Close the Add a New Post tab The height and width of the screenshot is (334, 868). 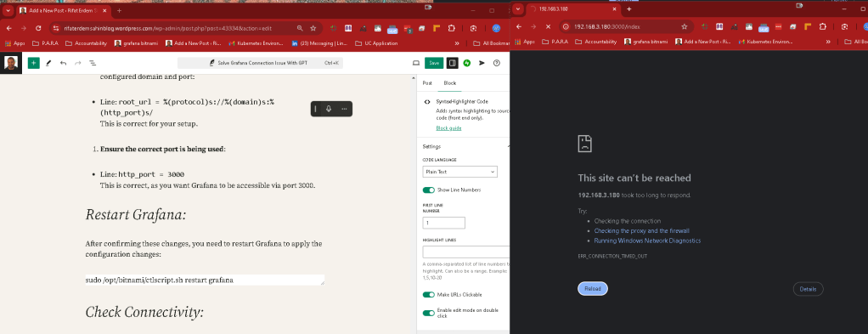pyautogui.click(x=105, y=10)
